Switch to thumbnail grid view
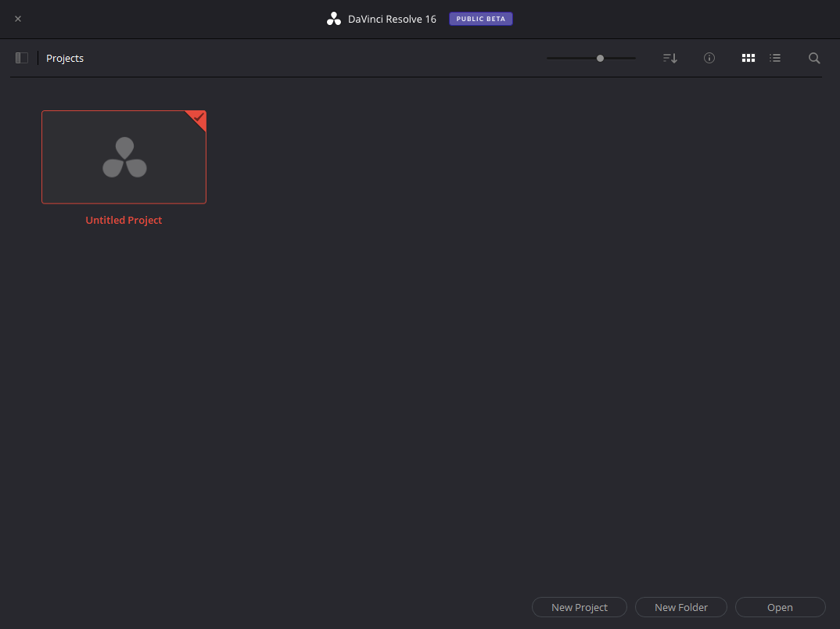This screenshot has height=629, width=840. (748, 58)
